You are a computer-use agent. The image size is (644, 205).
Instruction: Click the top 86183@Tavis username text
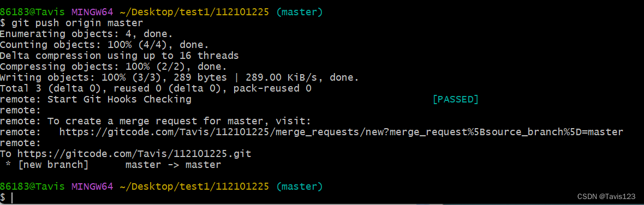coord(32,13)
